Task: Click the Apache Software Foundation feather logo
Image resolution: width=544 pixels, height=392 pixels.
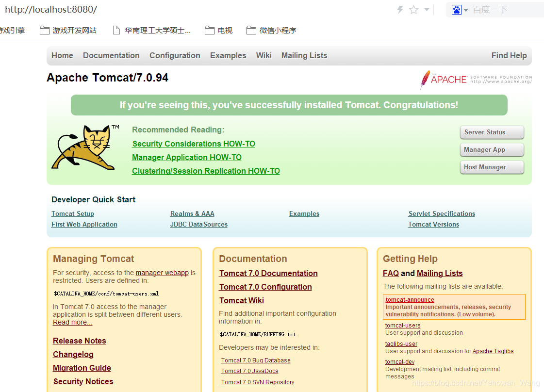Action: 476,80
